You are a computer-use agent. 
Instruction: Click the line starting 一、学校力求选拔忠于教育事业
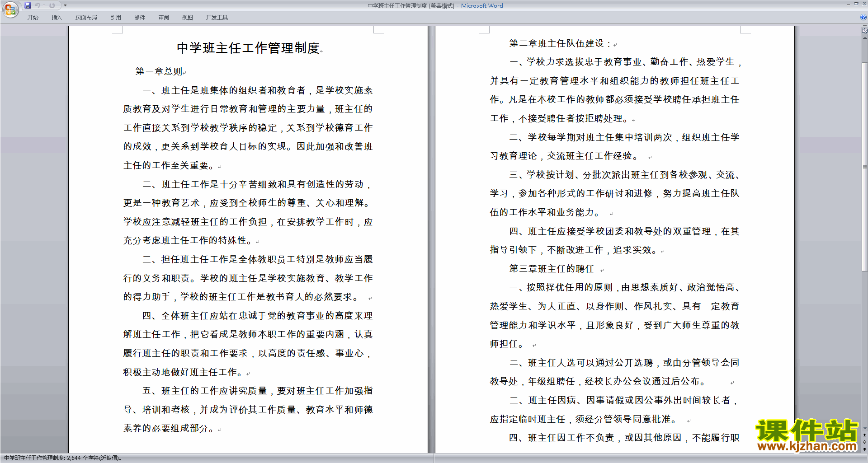point(626,62)
